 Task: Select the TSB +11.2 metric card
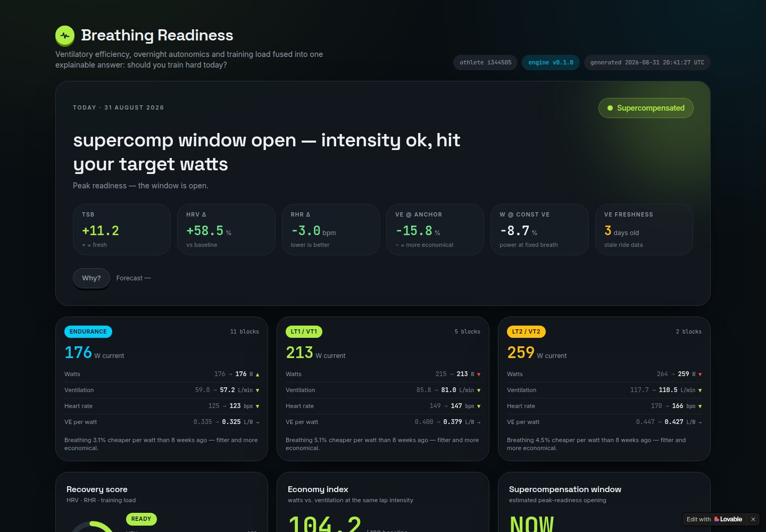[122, 230]
